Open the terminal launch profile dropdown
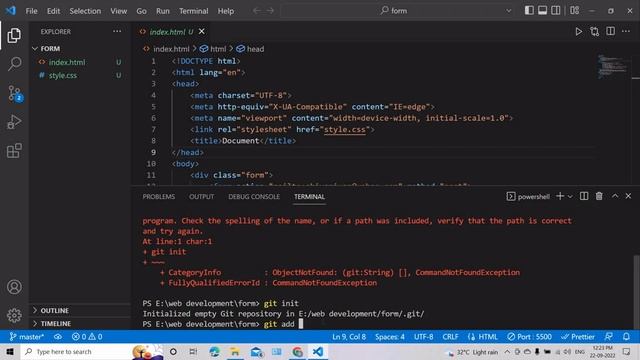The height and width of the screenshot is (360, 640). click(x=570, y=196)
